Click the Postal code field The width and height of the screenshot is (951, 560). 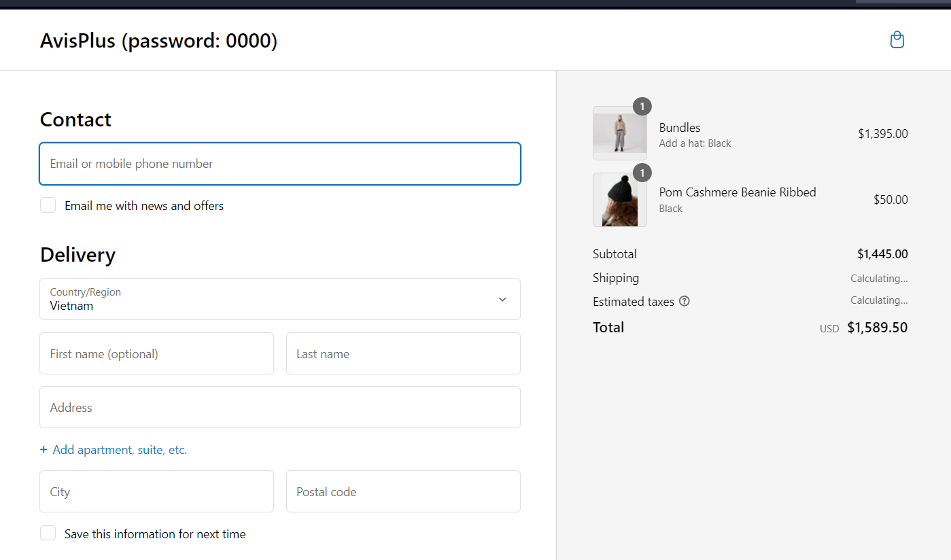(402, 491)
